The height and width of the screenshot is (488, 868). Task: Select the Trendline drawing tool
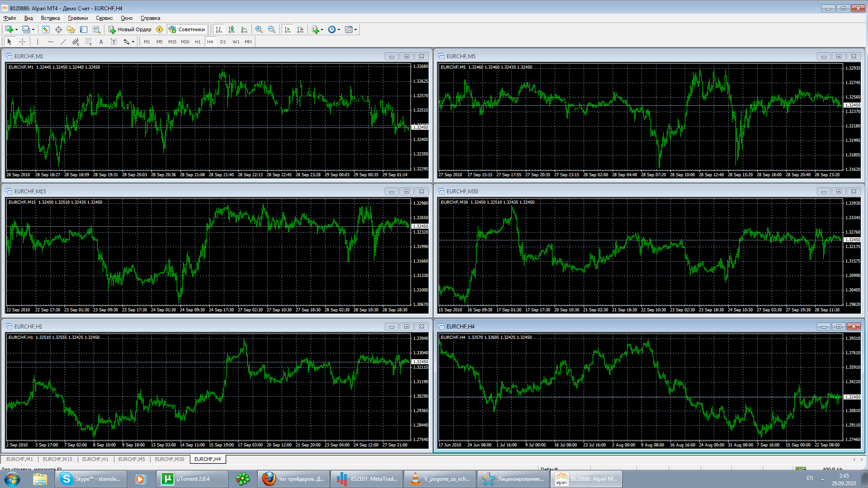click(63, 42)
